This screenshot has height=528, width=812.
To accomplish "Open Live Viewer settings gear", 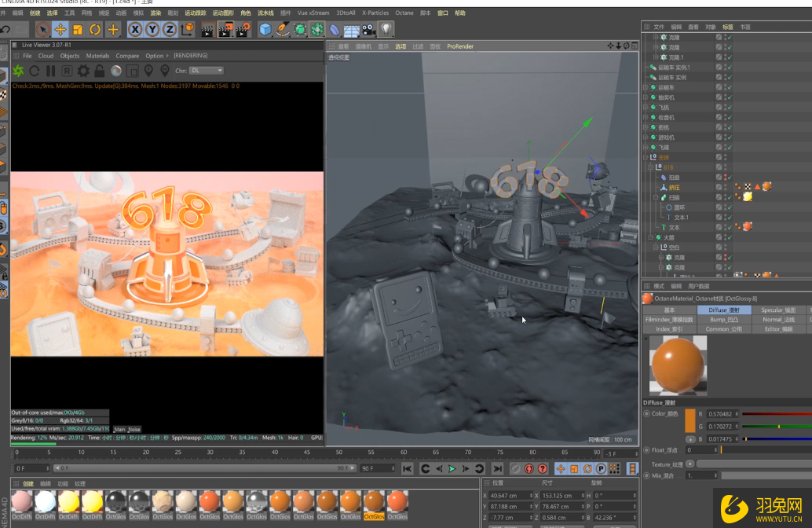I will coord(83,71).
